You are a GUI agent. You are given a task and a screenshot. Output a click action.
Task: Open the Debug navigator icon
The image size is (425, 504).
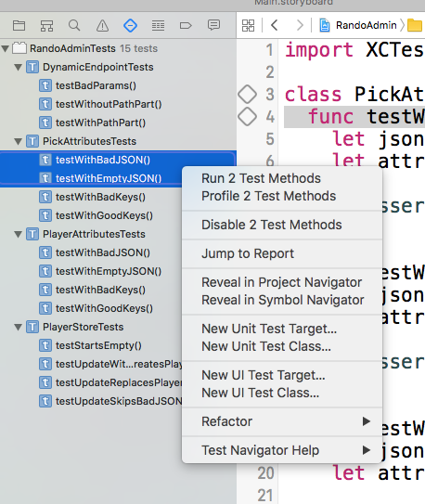[158, 25]
